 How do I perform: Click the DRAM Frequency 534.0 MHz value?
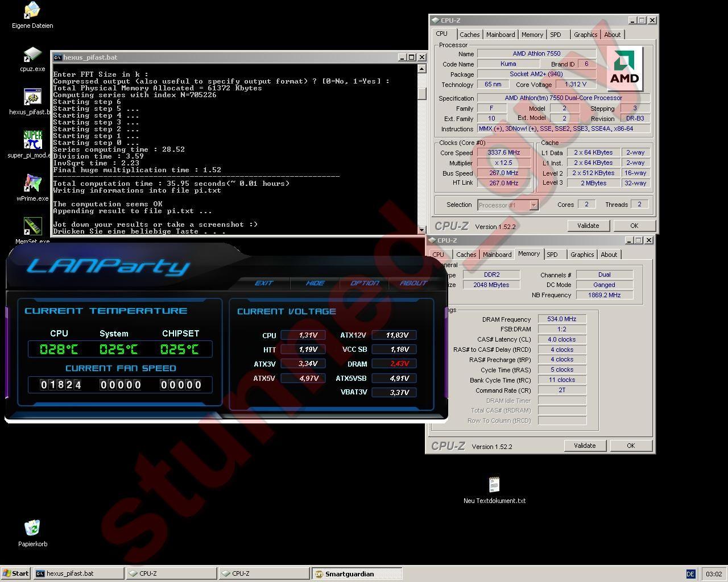[x=562, y=319]
